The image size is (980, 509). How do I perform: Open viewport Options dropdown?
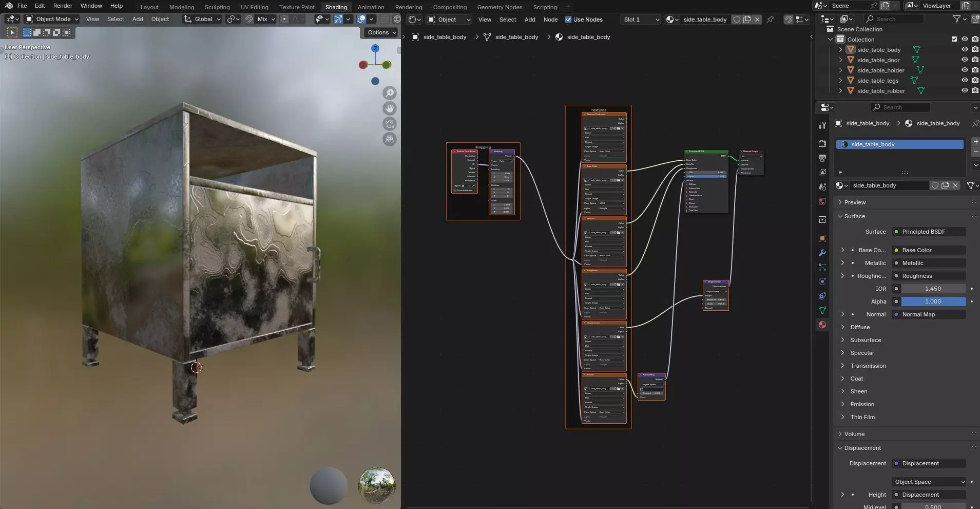(381, 32)
